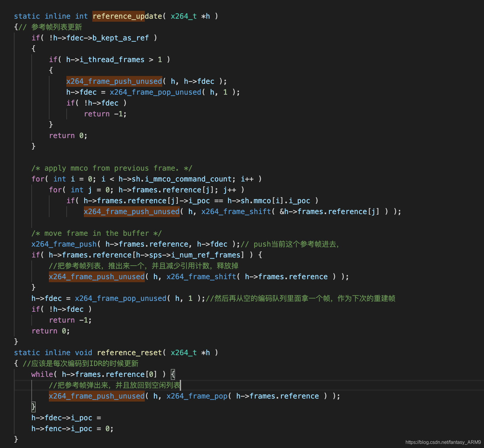Click the Chinese comment after opening brace of reference_update

(x=50, y=27)
